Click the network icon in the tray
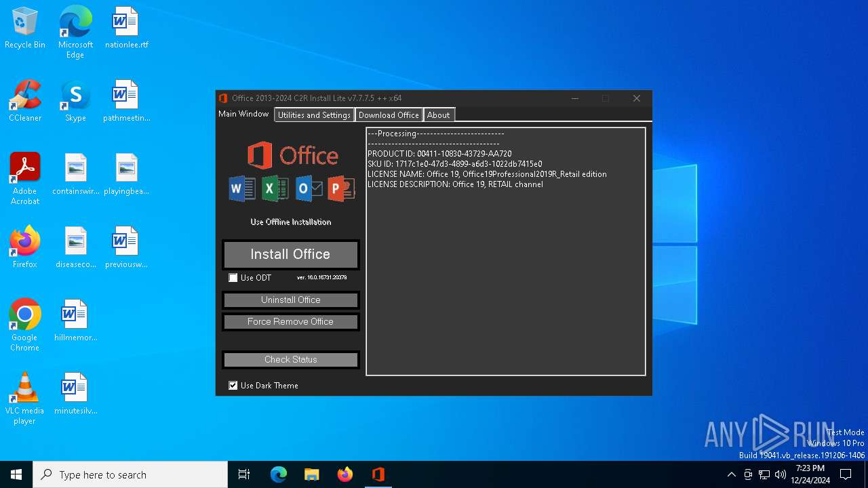 pyautogui.click(x=764, y=474)
